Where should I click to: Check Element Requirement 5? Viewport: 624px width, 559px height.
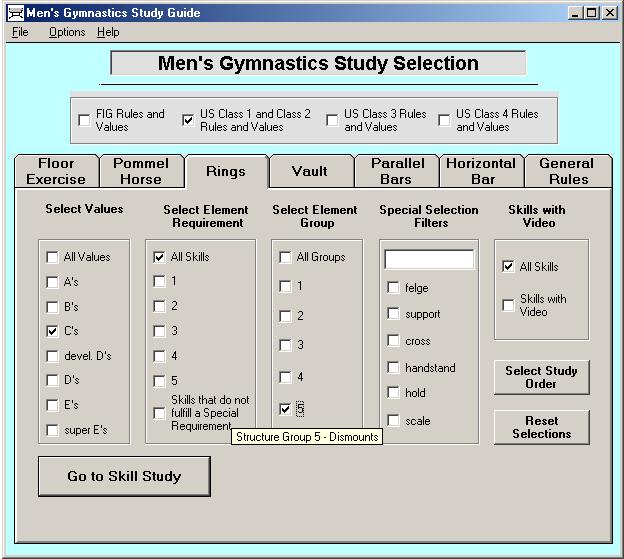pyautogui.click(x=159, y=381)
